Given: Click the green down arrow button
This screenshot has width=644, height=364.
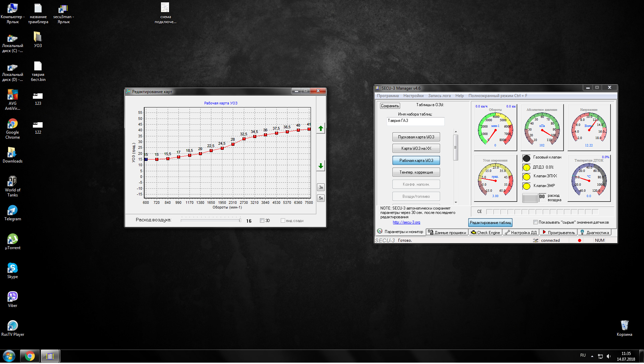Looking at the screenshot, I should click(x=321, y=166).
